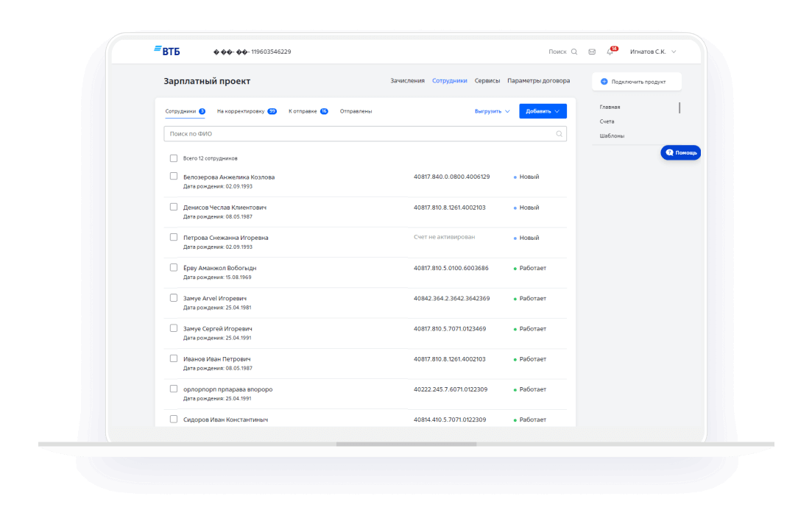This screenshot has width=812, height=524.
Task: Click the VTB logo icon
Action: click(x=158, y=51)
